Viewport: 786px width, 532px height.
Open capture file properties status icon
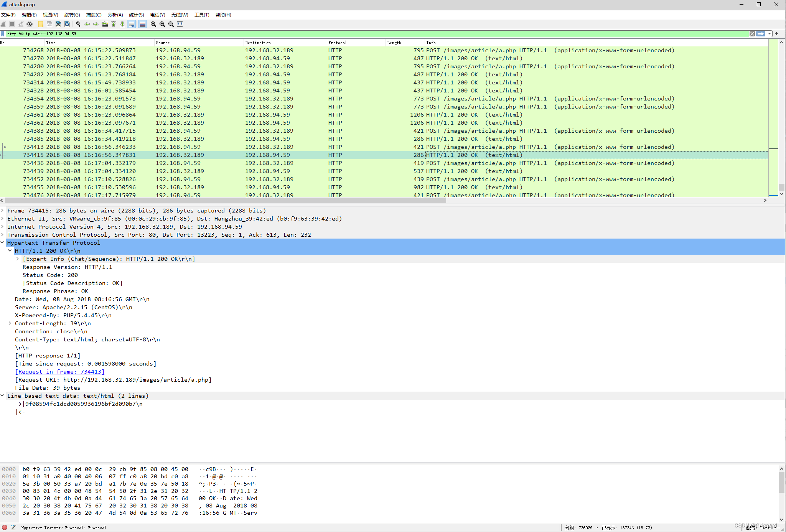(13, 527)
